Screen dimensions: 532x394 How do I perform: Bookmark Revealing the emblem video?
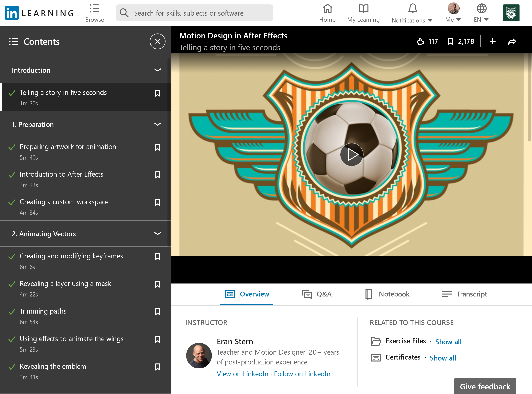coord(157,367)
